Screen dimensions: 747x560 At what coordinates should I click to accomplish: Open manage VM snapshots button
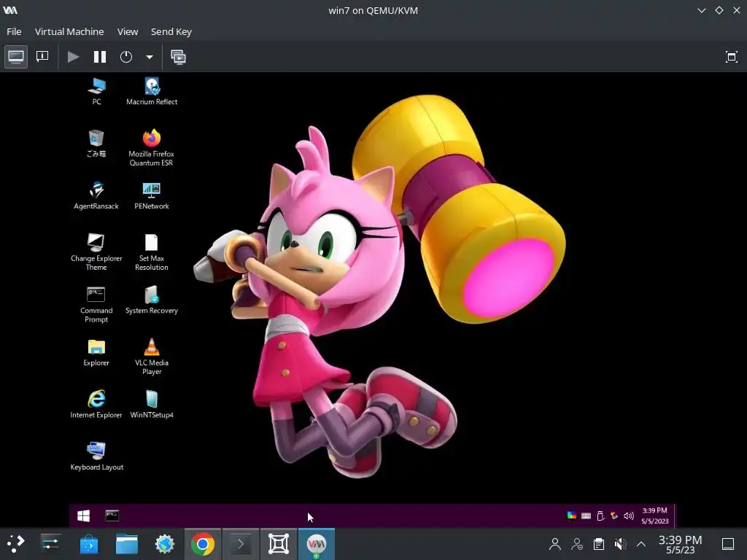coord(179,57)
